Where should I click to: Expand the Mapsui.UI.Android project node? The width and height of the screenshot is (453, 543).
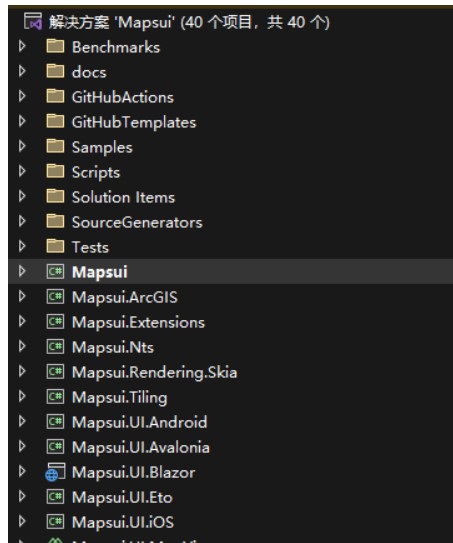(x=22, y=421)
